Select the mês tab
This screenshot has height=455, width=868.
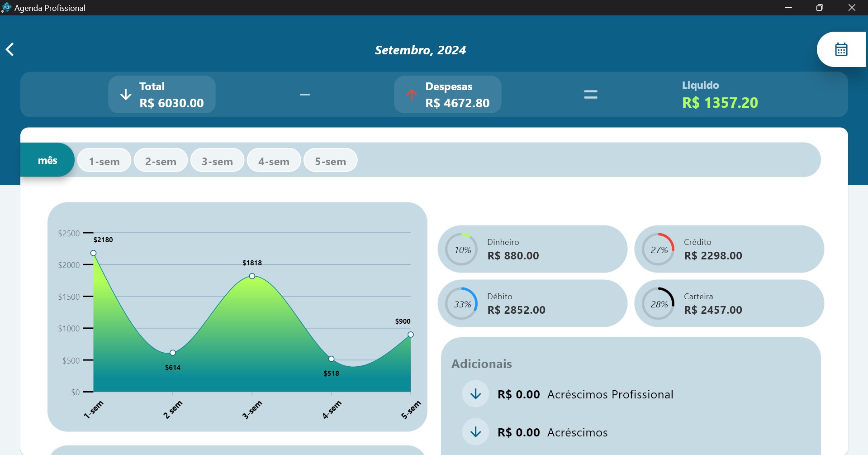(x=47, y=160)
